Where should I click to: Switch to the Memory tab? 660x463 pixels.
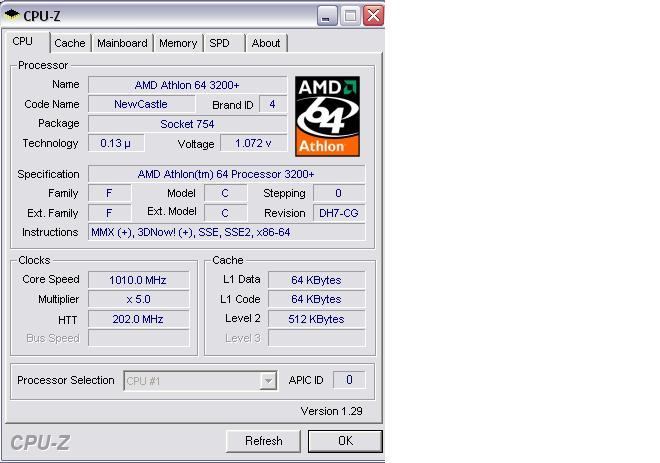pos(178,43)
